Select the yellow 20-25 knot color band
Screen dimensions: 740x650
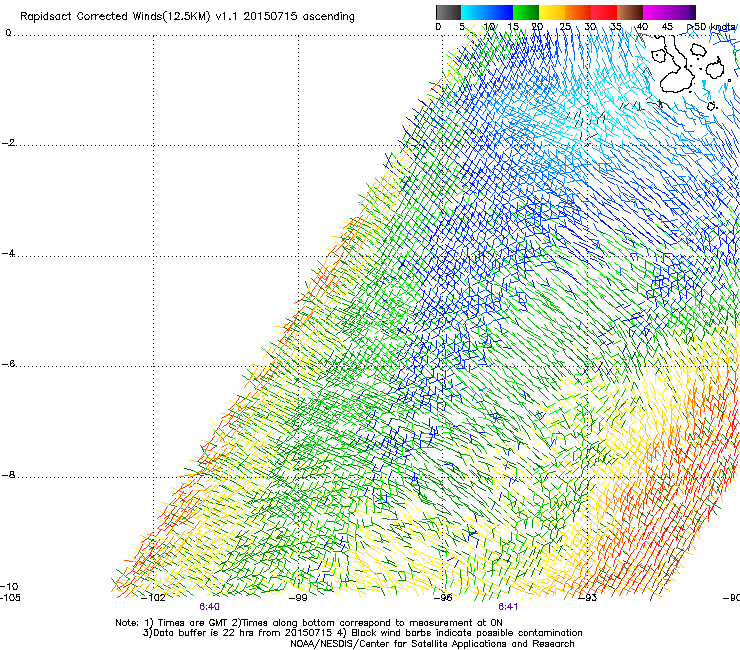[x=552, y=12]
